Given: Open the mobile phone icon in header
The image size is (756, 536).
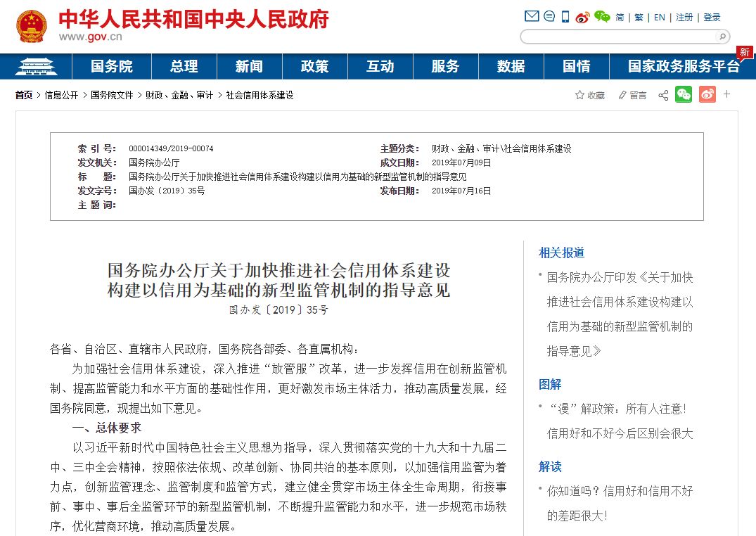Looking at the screenshot, I should 565,17.
